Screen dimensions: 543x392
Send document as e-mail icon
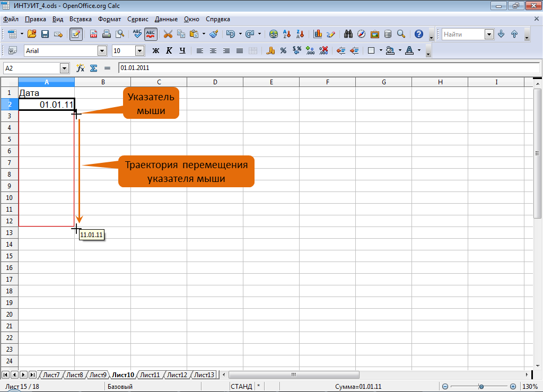click(x=58, y=34)
